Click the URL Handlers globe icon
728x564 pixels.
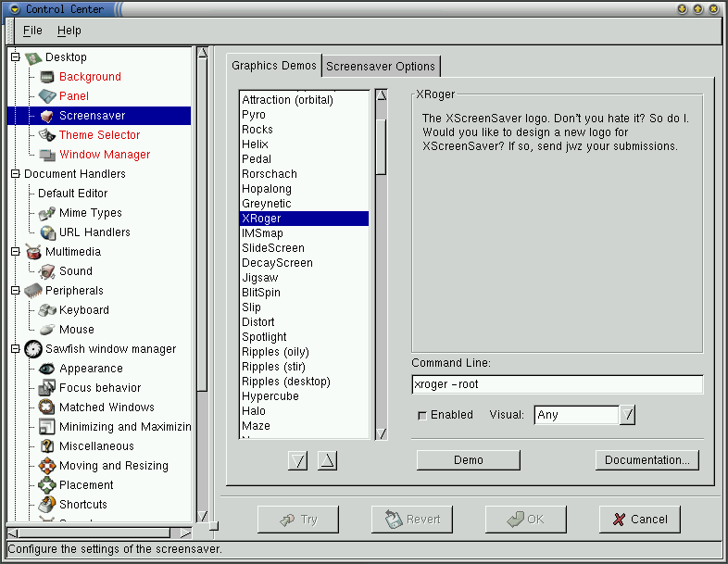(47, 232)
